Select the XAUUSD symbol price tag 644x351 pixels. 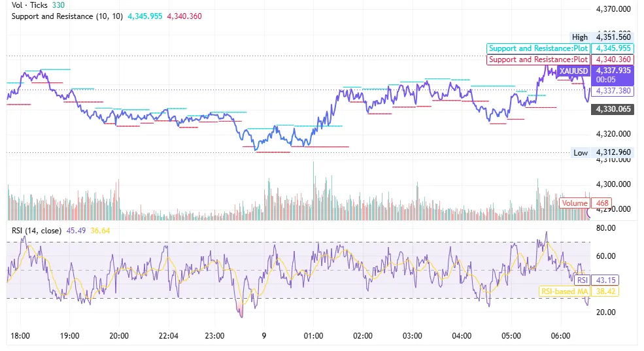pyautogui.click(x=574, y=71)
